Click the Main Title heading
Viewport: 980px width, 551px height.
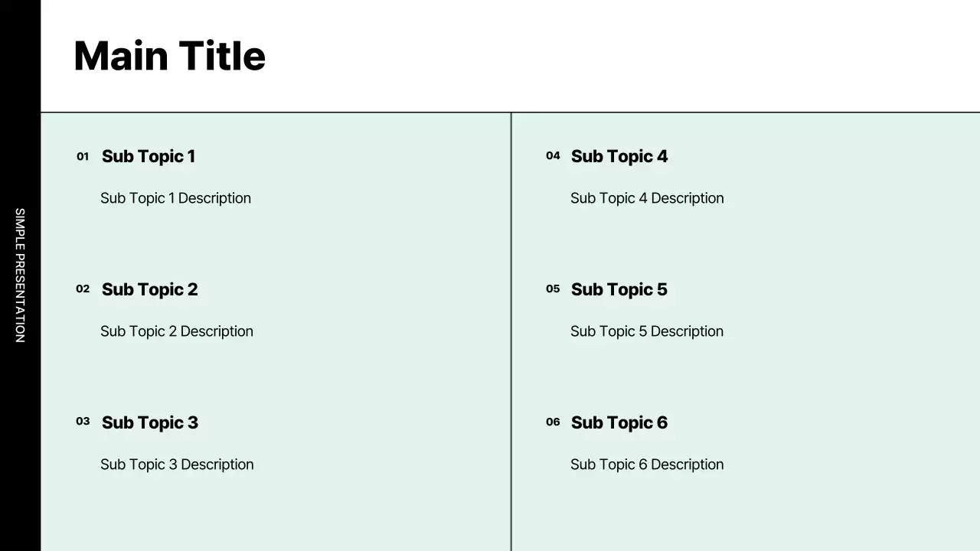(169, 57)
